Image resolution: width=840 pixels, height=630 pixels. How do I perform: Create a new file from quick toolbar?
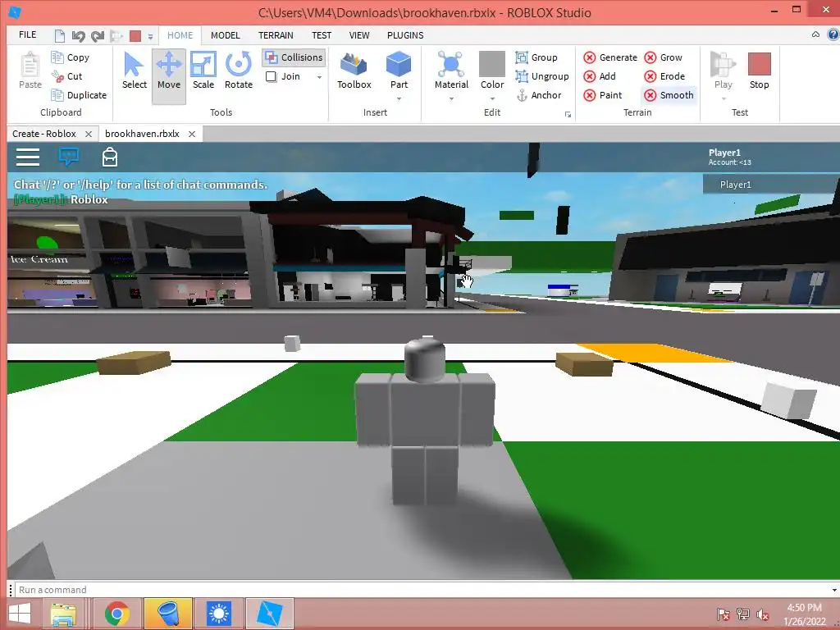coord(59,35)
